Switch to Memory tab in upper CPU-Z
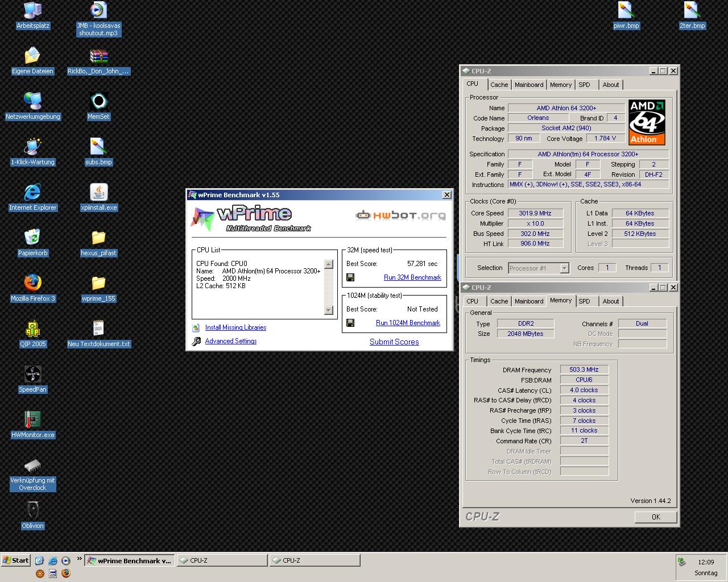Screen dimensions: 728x582 coord(561,85)
